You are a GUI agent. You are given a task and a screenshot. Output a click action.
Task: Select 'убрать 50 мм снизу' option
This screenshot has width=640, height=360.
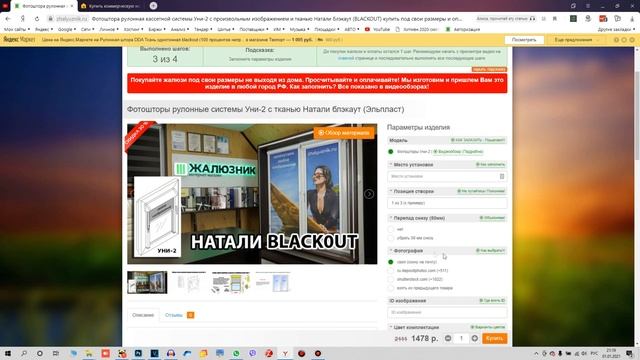pos(391,238)
